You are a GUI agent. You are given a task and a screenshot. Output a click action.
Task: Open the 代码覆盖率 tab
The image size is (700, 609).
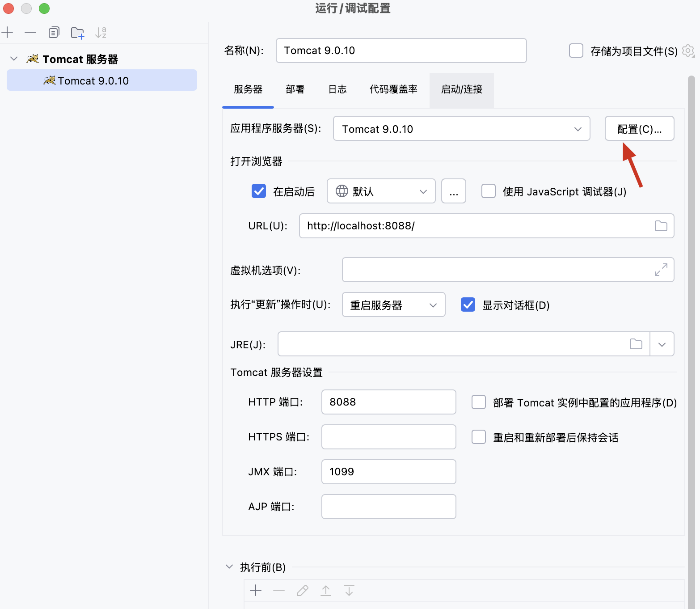(393, 89)
